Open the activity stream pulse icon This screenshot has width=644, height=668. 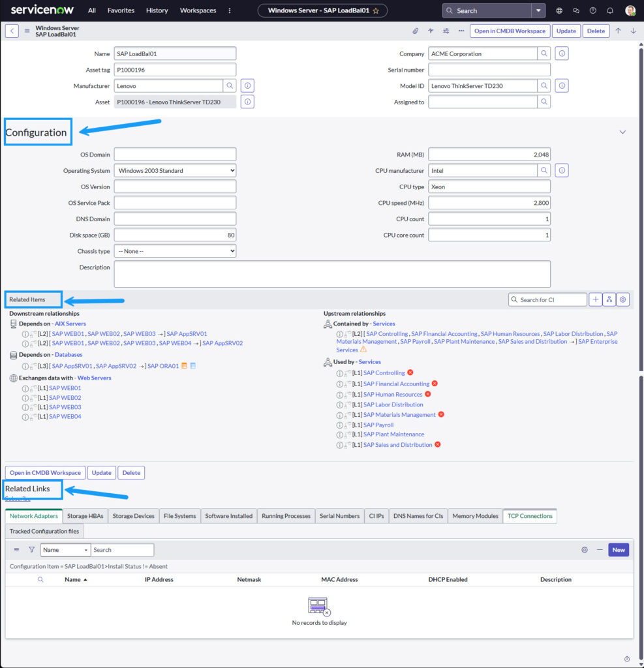(431, 31)
